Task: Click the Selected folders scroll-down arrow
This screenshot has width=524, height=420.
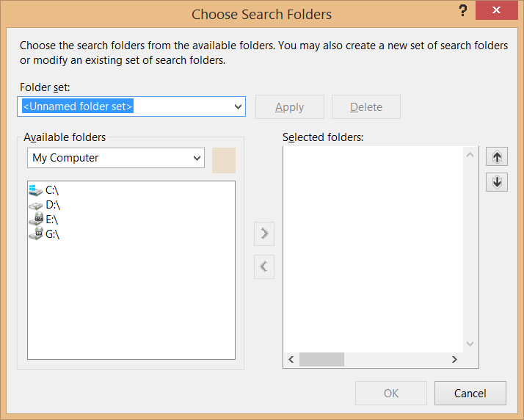Action: (470, 344)
